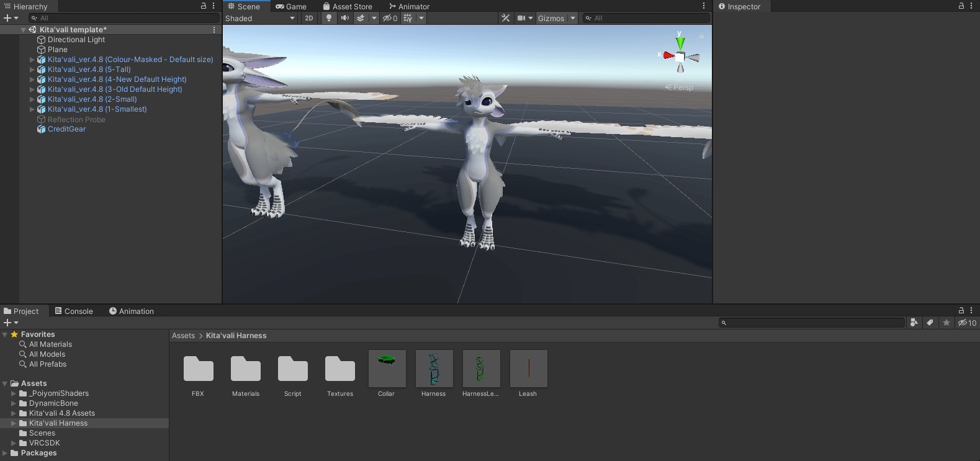Screen dimensions: 980x461
Task: Click the All Models search icon
Action: click(23, 354)
